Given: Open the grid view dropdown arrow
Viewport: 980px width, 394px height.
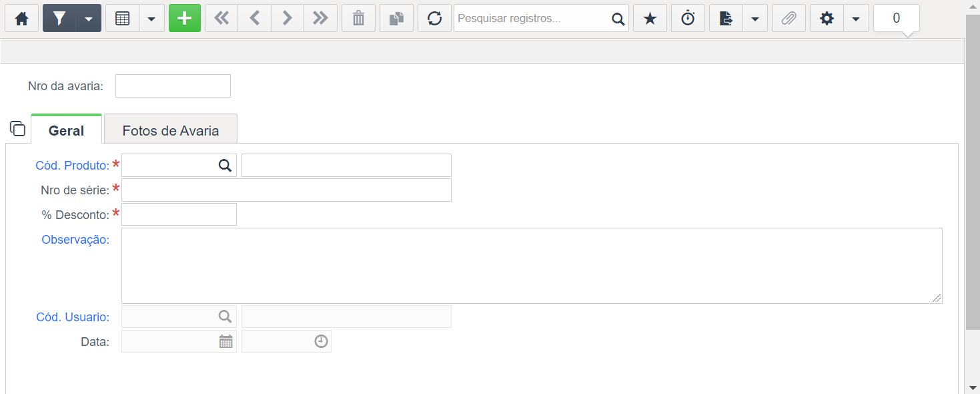Looking at the screenshot, I should tap(151, 19).
